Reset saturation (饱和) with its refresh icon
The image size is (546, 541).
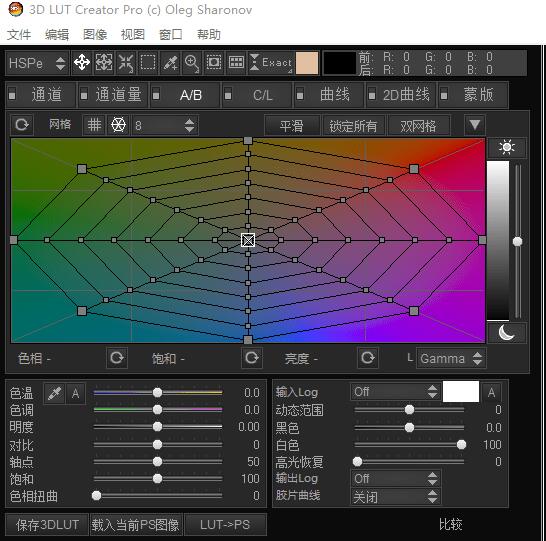coord(252,358)
